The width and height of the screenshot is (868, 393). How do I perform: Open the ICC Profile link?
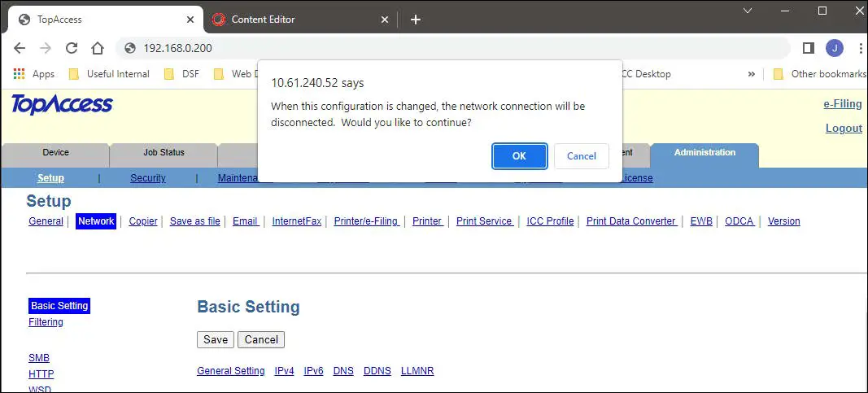click(550, 221)
